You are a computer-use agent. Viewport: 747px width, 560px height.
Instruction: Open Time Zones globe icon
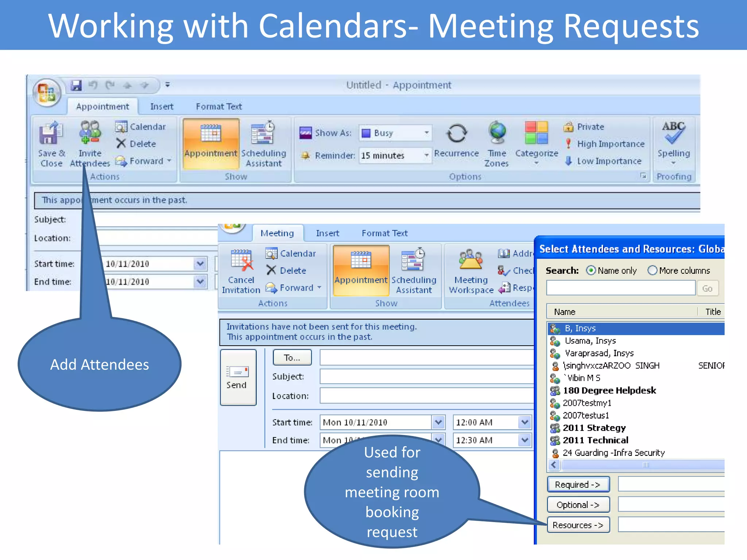(x=497, y=133)
